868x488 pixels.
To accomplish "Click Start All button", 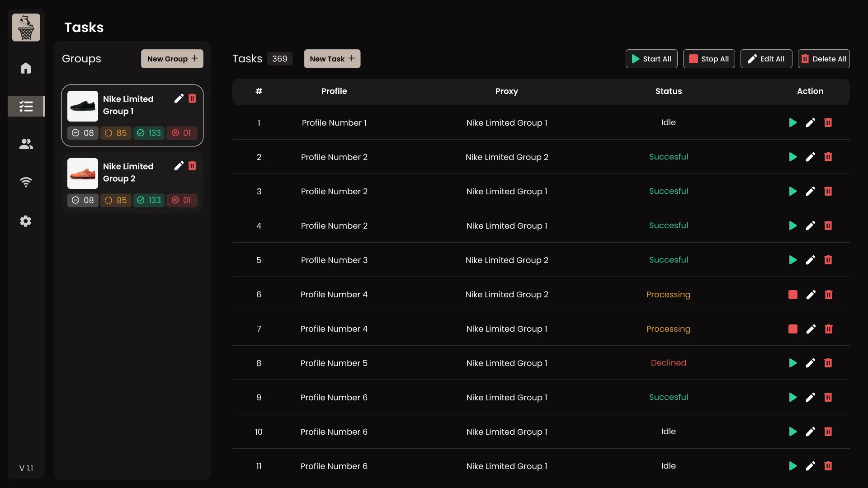I will coord(651,59).
